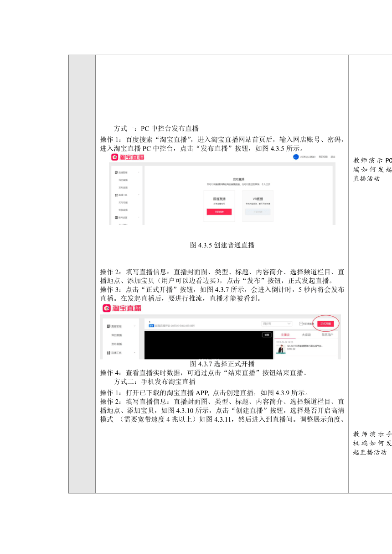Expand the 账号设置 chevron in figure 4.3.5

(139, 217)
